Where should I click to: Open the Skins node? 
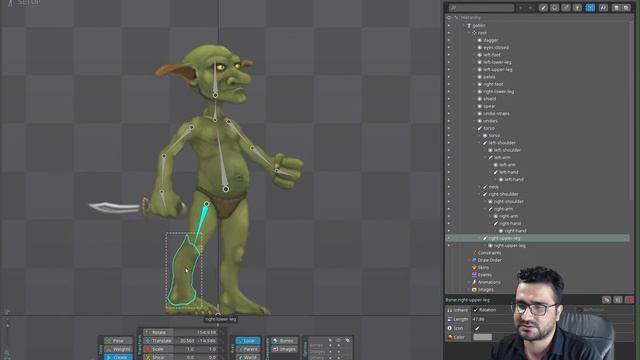(x=483, y=268)
